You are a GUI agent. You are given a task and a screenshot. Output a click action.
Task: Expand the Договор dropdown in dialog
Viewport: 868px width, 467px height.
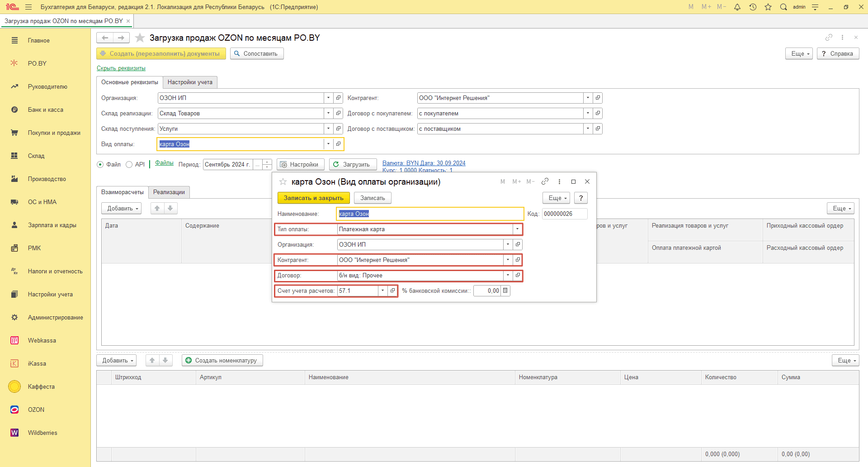tap(508, 275)
